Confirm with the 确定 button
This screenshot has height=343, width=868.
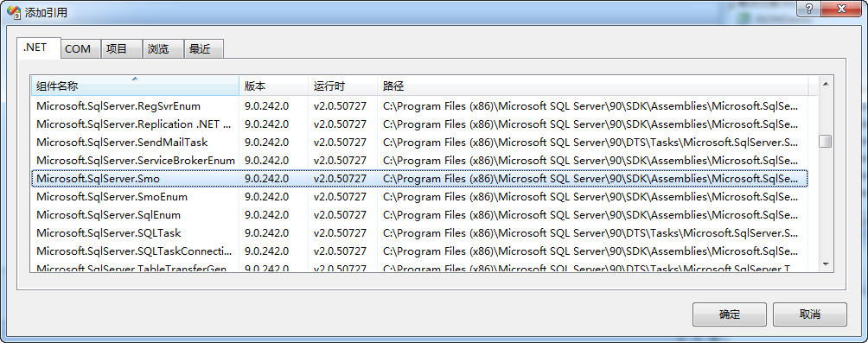click(x=729, y=314)
